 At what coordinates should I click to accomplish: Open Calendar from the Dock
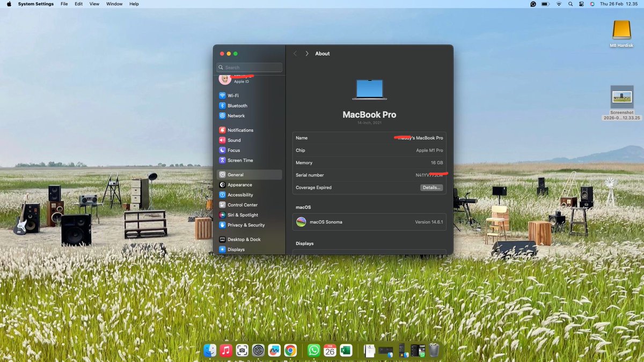(330, 350)
